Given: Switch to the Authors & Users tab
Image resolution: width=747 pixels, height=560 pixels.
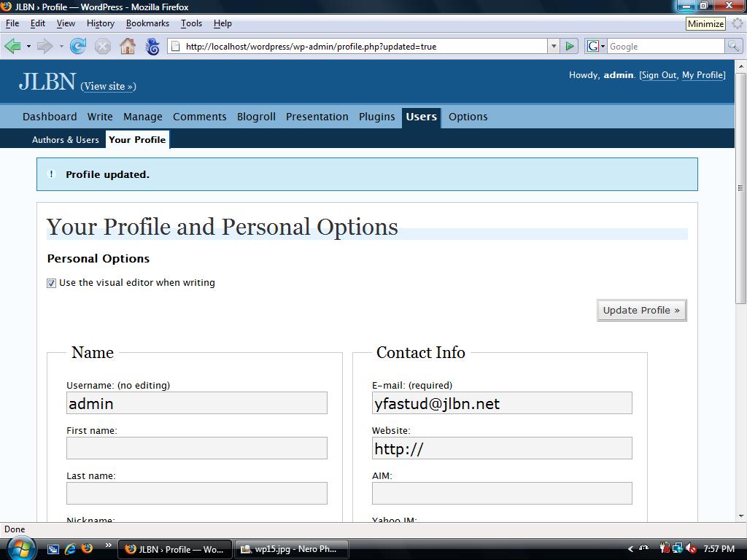Looking at the screenshot, I should (65, 139).
